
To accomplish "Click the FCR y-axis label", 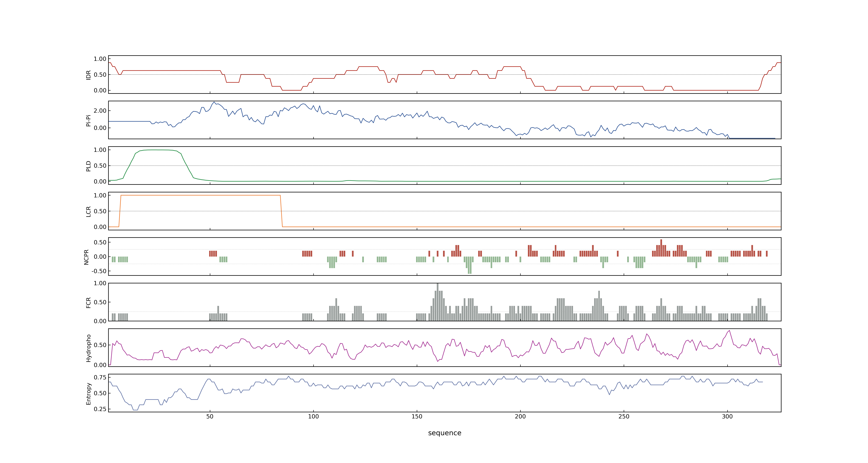I will 89,302.
